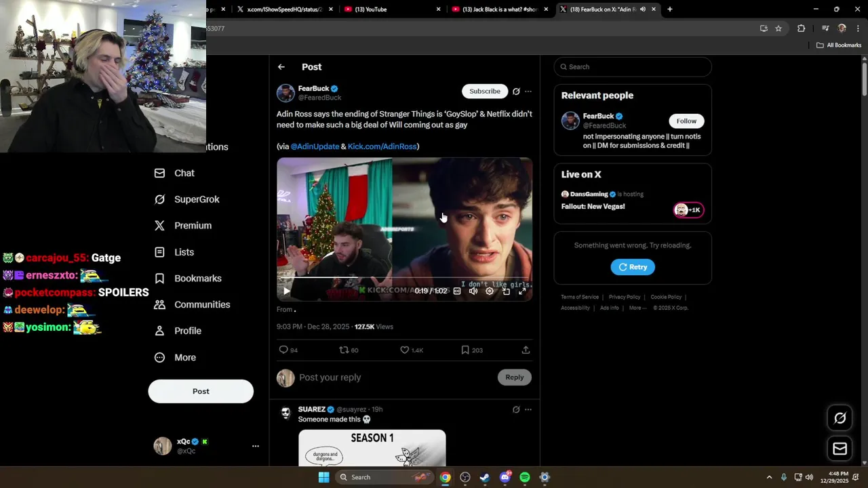Viewport: 868px width, 488px height.
Task: Open FearBuck's profile avatar on the post
Action: pos(285,93)
